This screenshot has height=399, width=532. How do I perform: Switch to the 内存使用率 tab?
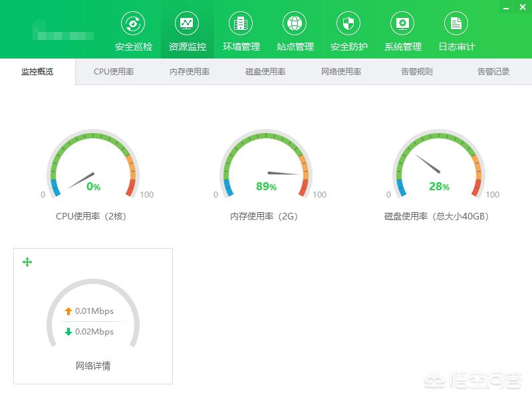coord(190,72)
